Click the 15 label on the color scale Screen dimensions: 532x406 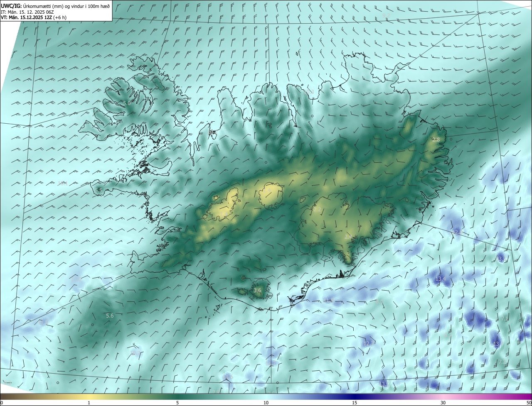pos(355,403)
